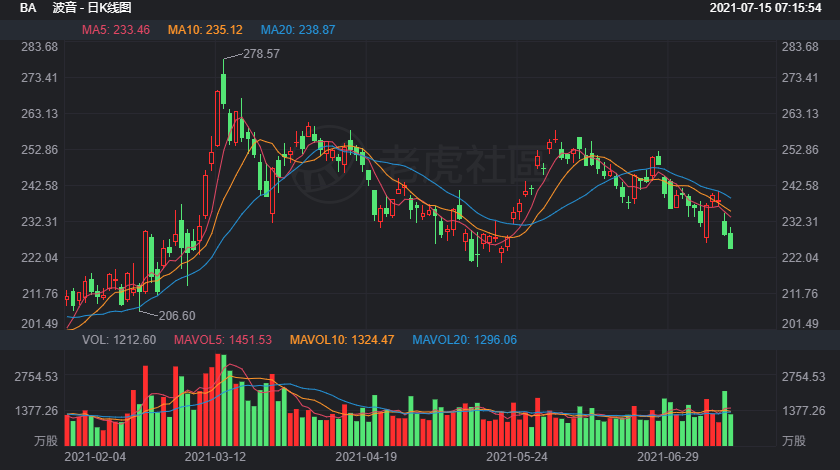
Task: Select the MA20: 238.87 indicator label
Action: 298,30
